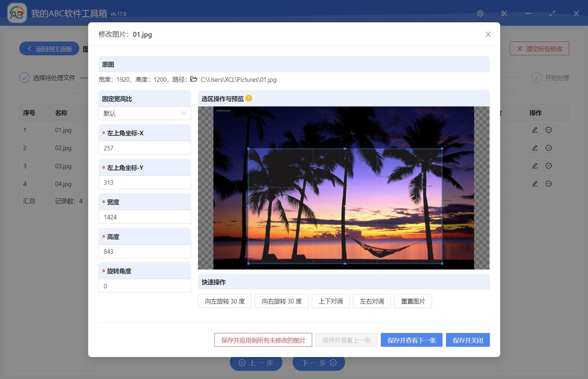Edit the 03.jpg entry with its pencil icon
This screenshot has height=379, width=588.
(x=534, y=166)
